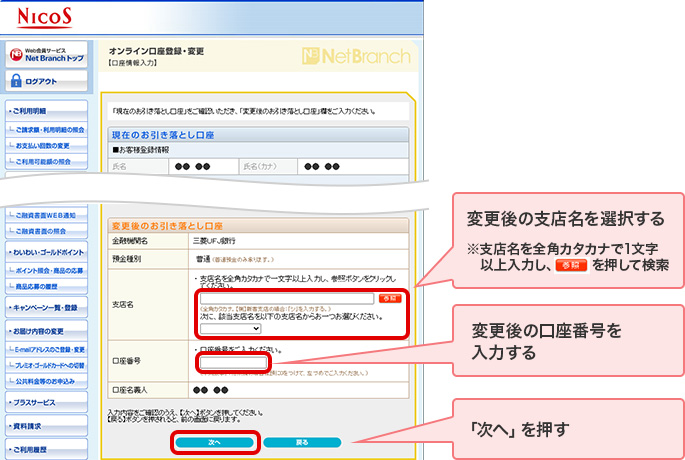Open ご融資書面の照会 link
This screenshot has height=460, width=685.
pos(46,231)
